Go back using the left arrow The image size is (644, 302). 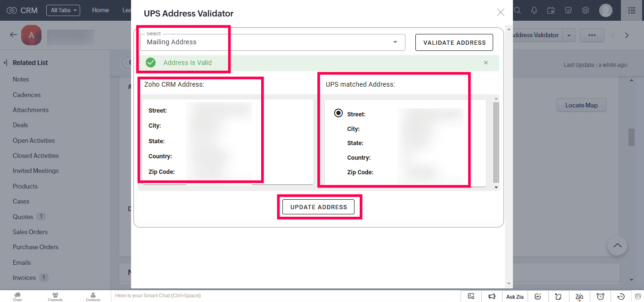coord(13,35)
